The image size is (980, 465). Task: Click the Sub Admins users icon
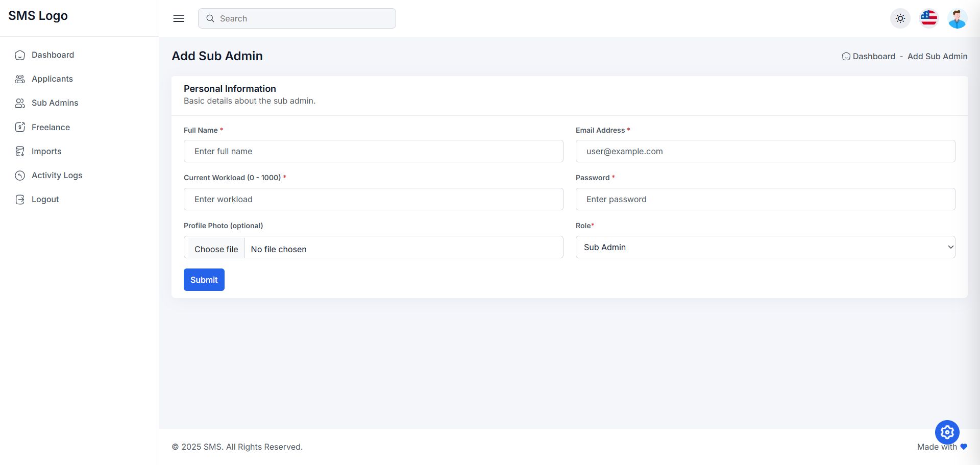point(20,103)
